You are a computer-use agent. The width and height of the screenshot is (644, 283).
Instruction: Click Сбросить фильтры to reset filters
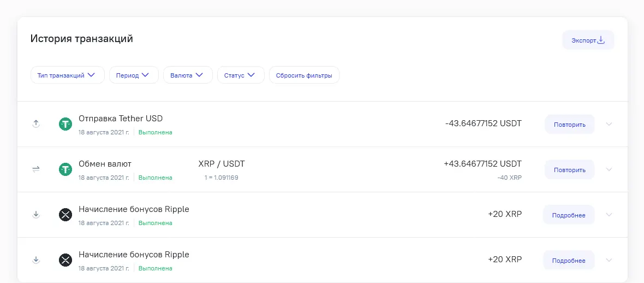pyautogui.click(x=304, y=75)
